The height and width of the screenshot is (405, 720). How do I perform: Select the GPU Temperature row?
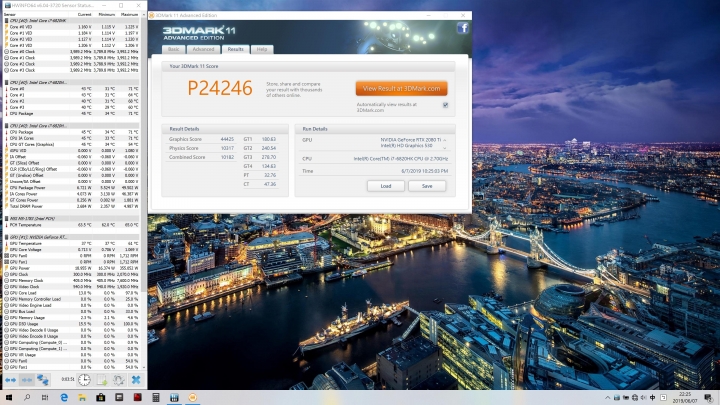tap(71, 243)
